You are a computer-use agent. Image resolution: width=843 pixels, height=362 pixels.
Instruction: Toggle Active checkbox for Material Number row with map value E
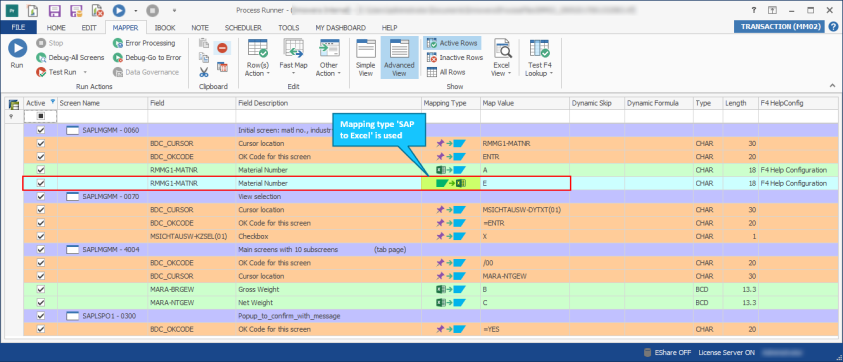coord(40,183)
